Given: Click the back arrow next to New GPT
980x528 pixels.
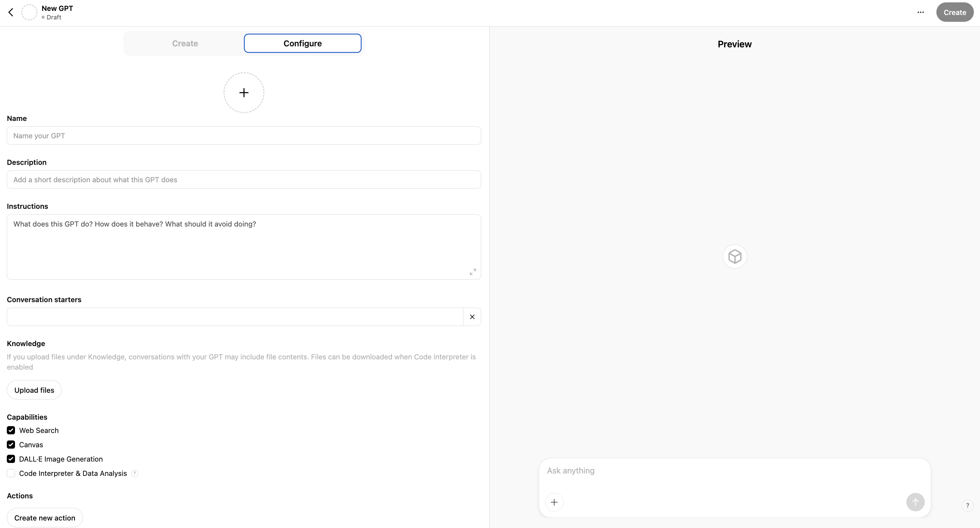Looking at the screenshot, I should pyautogui.click(x=10, y=12).
